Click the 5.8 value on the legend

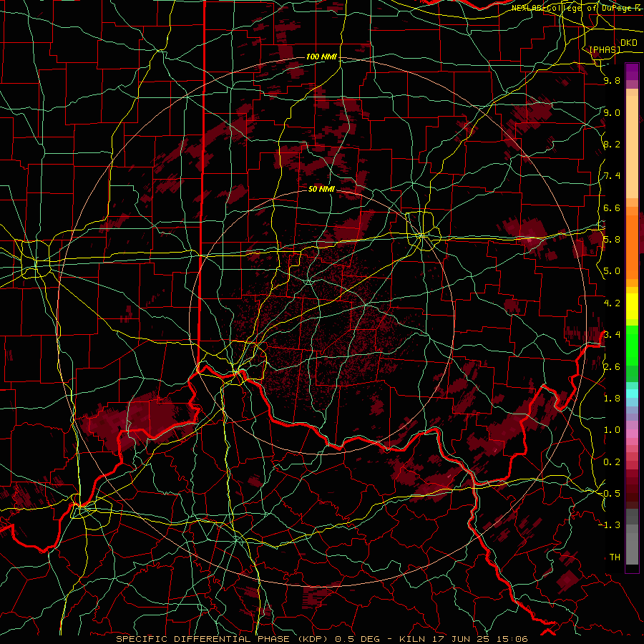612,240
